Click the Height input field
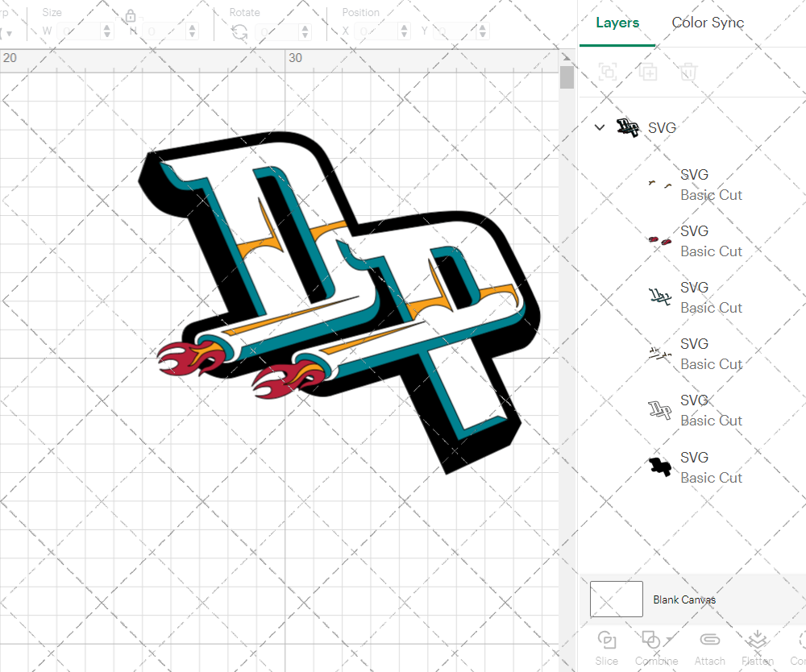Image resolution: width=806 pixels, height=672 pixels. click(x=164, y=31)
